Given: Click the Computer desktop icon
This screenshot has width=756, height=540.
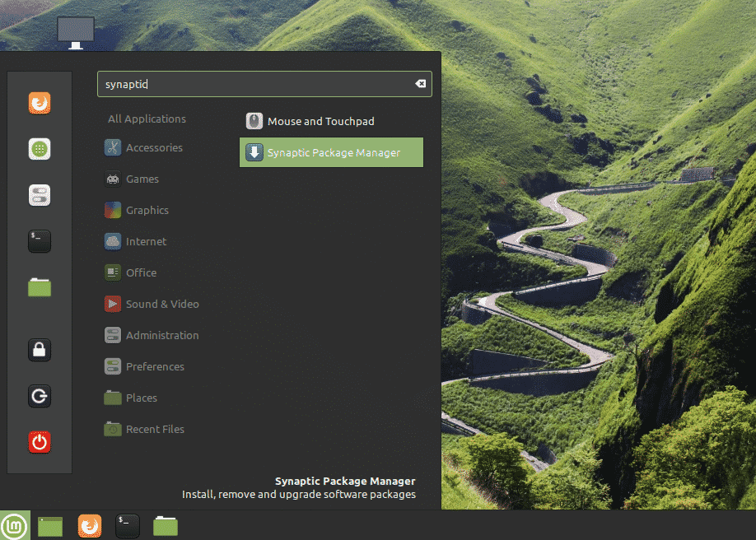Looking at the screenshot, I should click(76, 32).
